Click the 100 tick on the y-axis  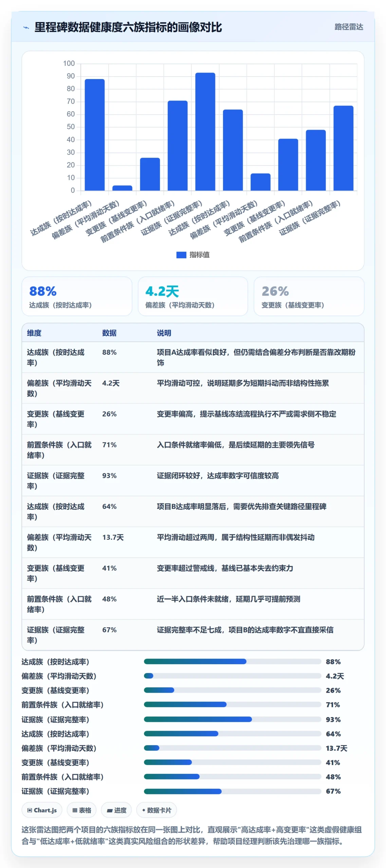point(69,63)
